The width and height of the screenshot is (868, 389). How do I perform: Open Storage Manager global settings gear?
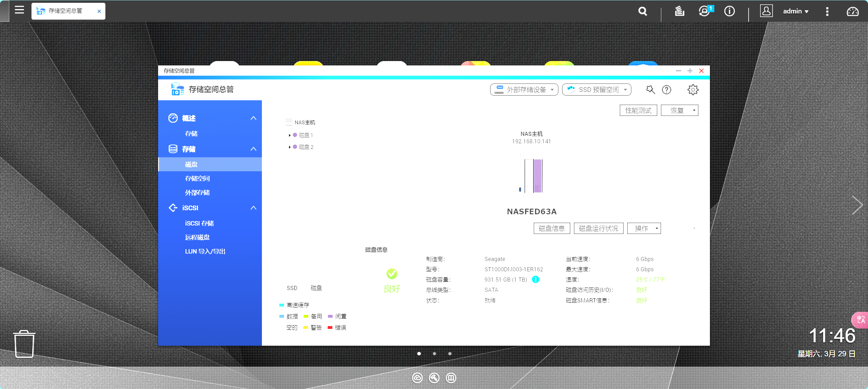pyautogui.click(x=692, y=89)
